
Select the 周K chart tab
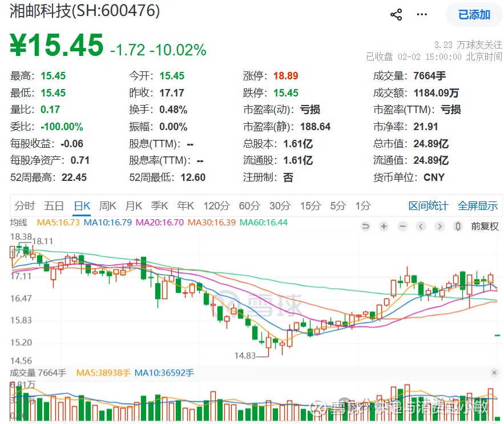107,205
